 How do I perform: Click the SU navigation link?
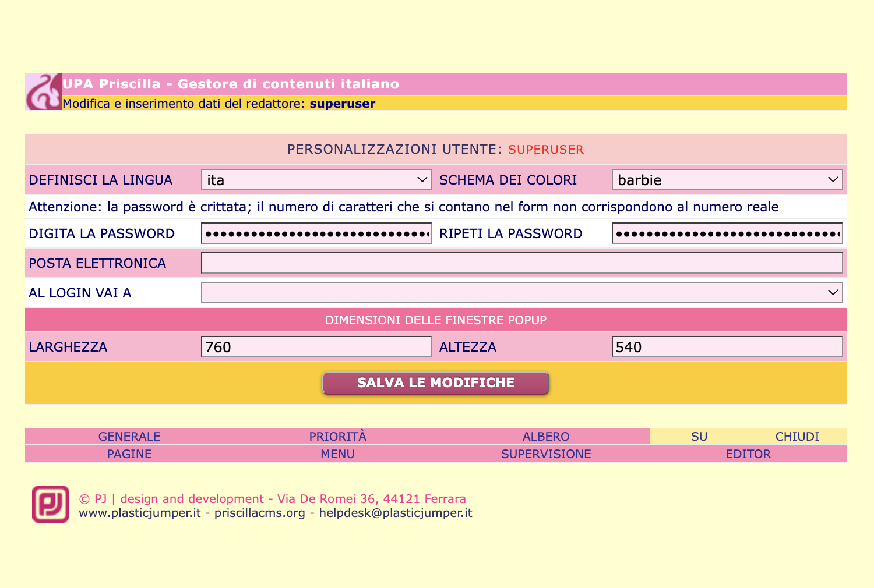point(699,437)
